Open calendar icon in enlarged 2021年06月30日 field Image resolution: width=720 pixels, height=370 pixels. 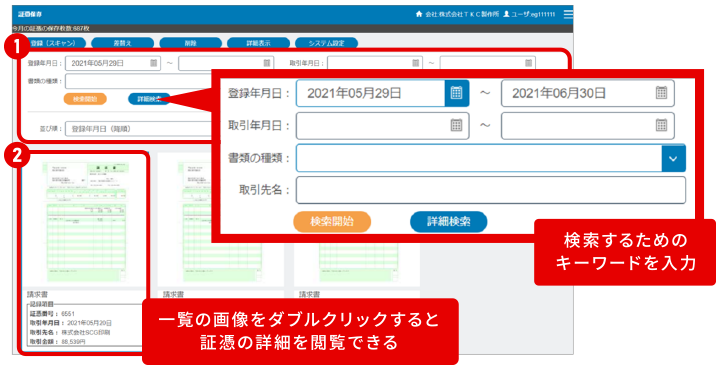pyautogui.click(x=661, y=93)
